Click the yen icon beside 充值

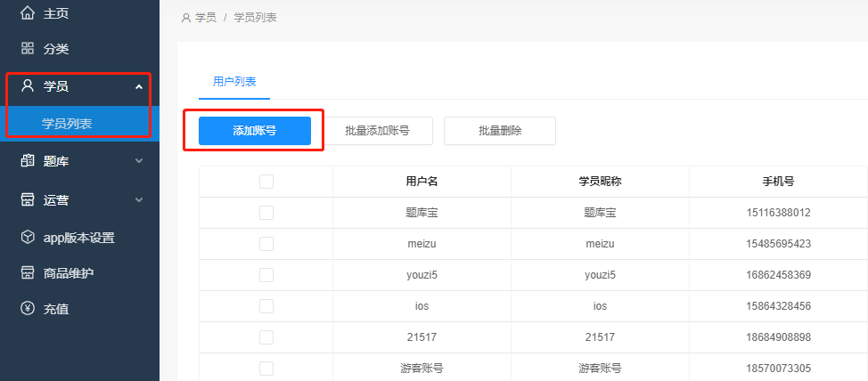coord(27,309)
